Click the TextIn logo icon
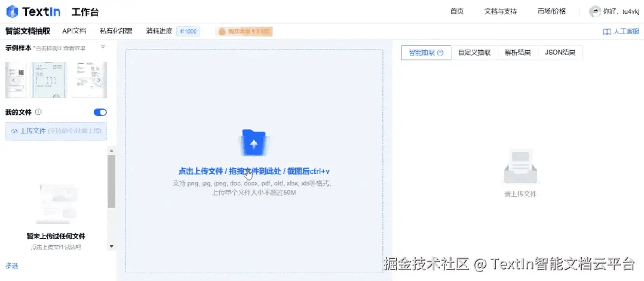The height and width of the screenshot is (281, 644). tap(13, 11)
